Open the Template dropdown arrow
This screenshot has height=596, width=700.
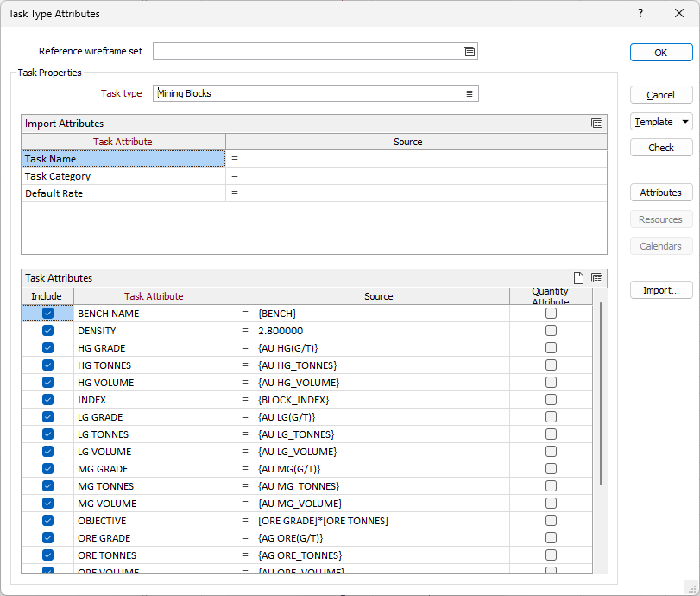[x=685, y=122]
